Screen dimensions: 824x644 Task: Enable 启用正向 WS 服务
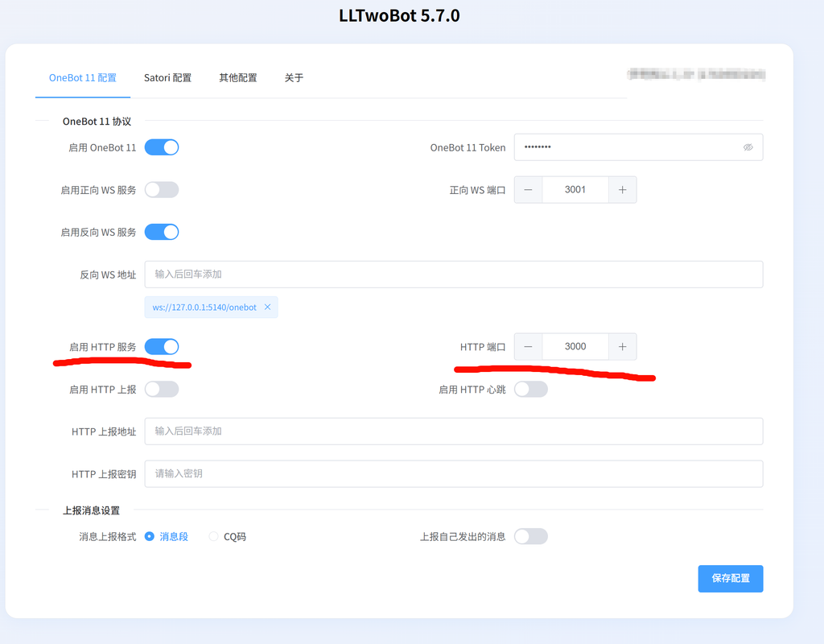161,189
